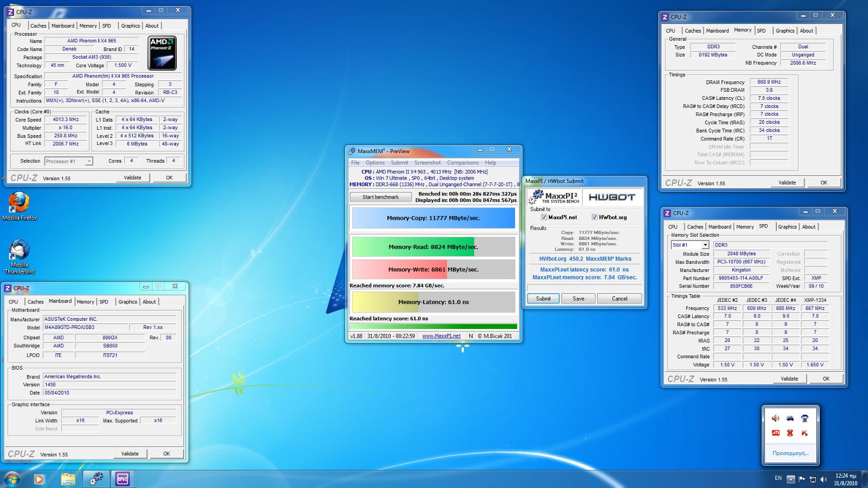Toggle the MaxxPI.net submit checkbox
This screenshot has height=488, width=868.
pyautogui.click(x=544, y=217)
